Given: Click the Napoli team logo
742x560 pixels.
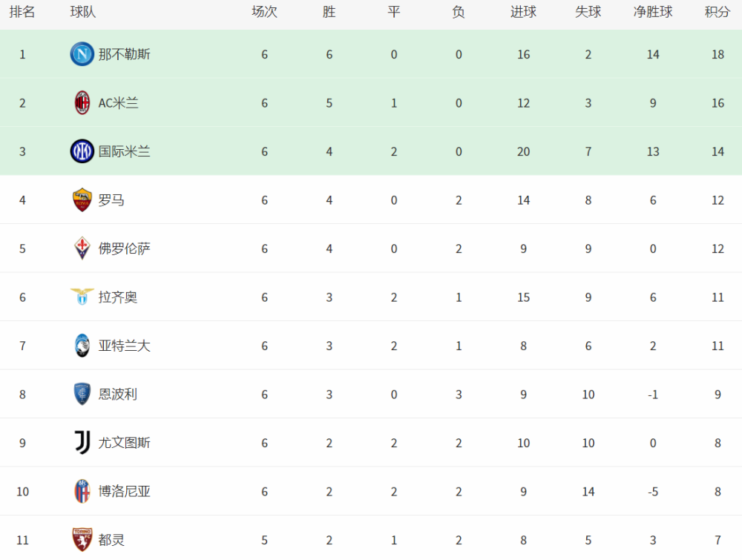Looking at the screenshot, I should pyautogui.click(x=82, y=54).
